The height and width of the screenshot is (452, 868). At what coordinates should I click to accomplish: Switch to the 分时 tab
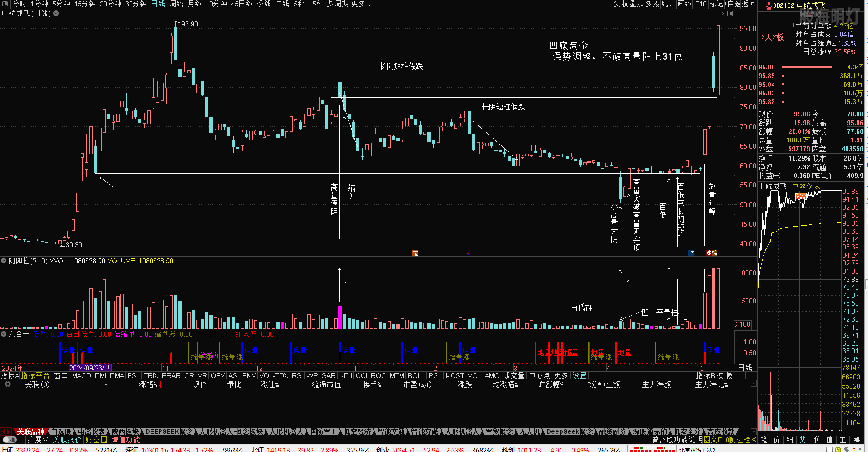[x=19, y=4]
